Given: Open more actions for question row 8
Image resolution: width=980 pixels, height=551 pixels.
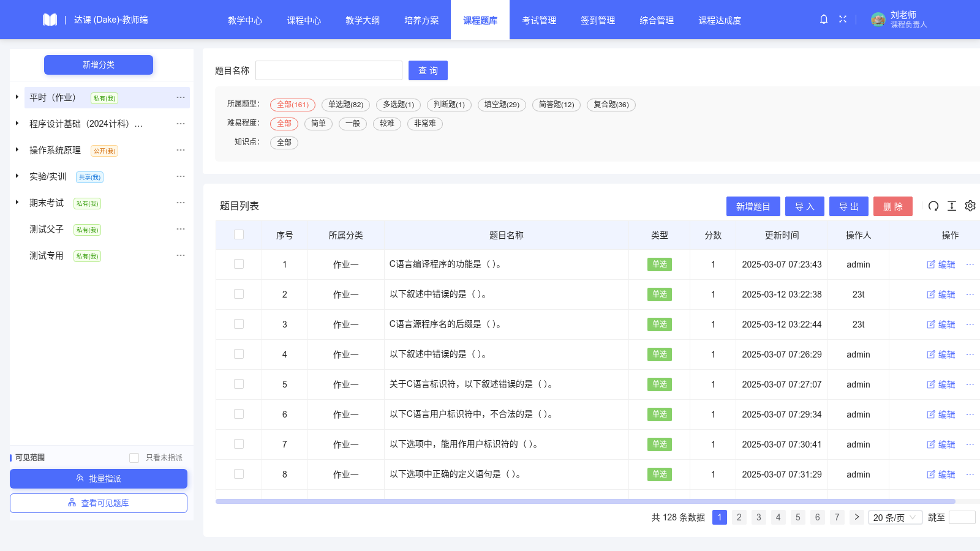Looking at the screenshot, I should (970, 474).
